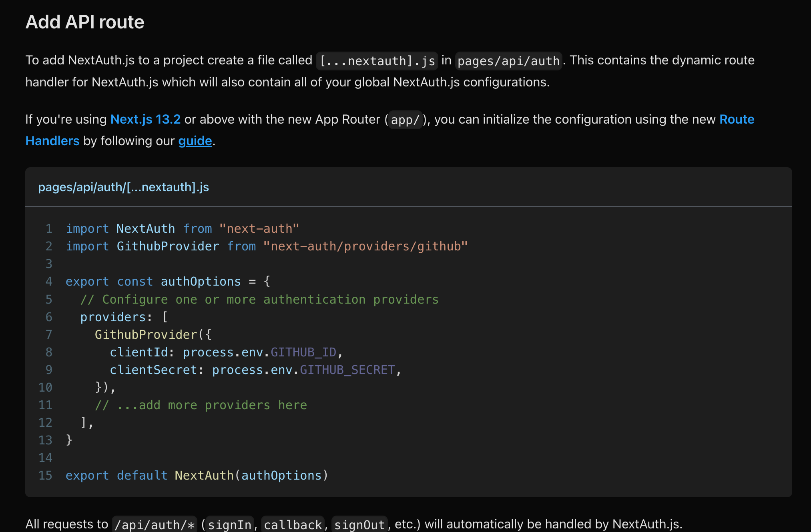Open the Next.js 13.2 link
811x532 pixels.
click(145, 119)
